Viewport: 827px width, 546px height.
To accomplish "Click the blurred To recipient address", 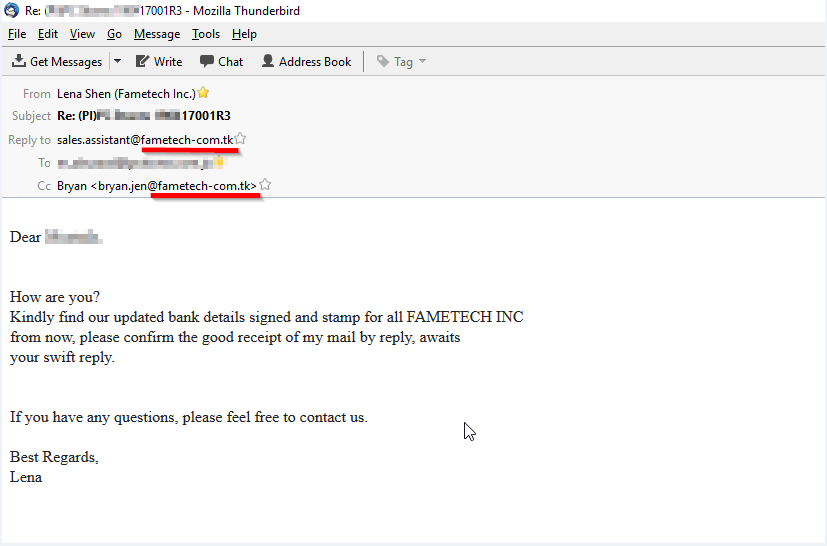I will coord(134,163).
